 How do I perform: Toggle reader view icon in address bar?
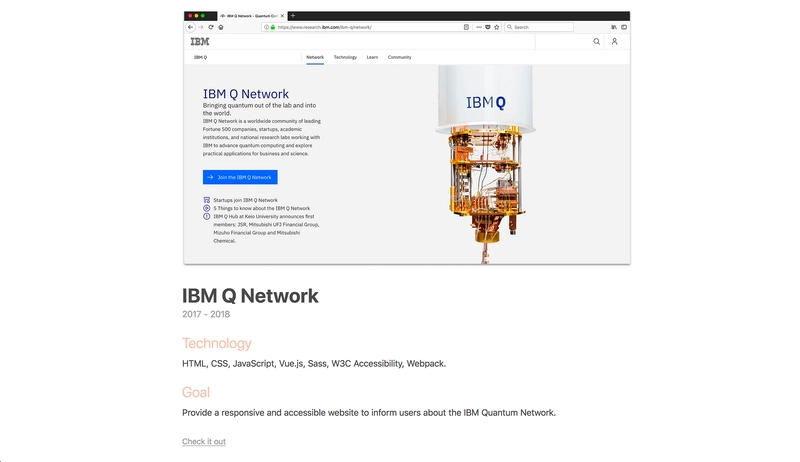pyautogui.click(x=466, y=27)
